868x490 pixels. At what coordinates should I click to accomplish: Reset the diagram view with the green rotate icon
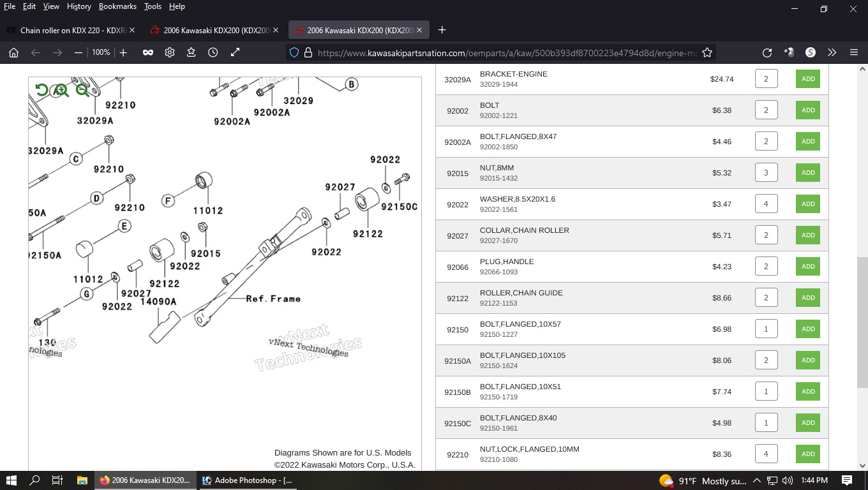[41, 90]
